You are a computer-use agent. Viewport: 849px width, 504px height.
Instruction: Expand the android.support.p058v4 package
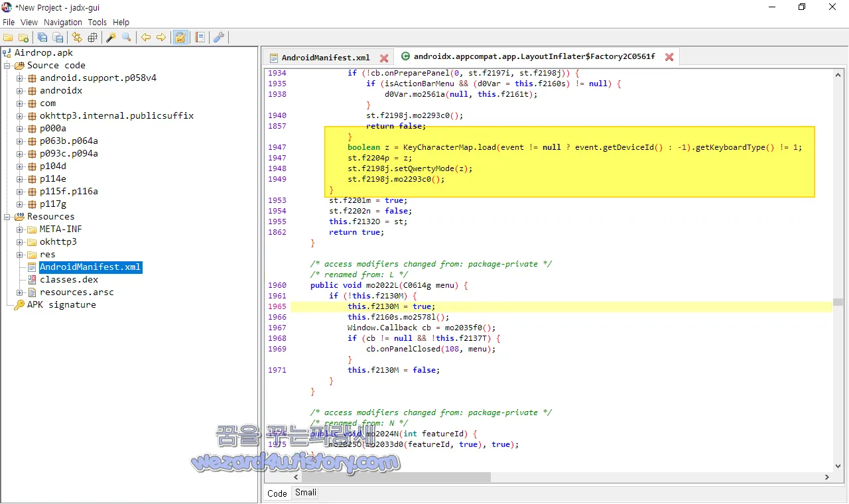(20, 78)
